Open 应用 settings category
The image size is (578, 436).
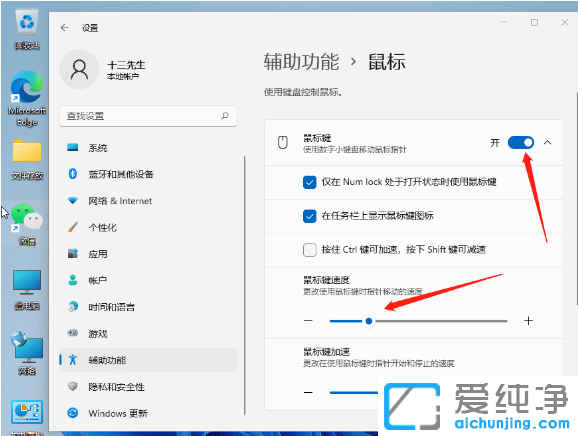click(148, 254)
